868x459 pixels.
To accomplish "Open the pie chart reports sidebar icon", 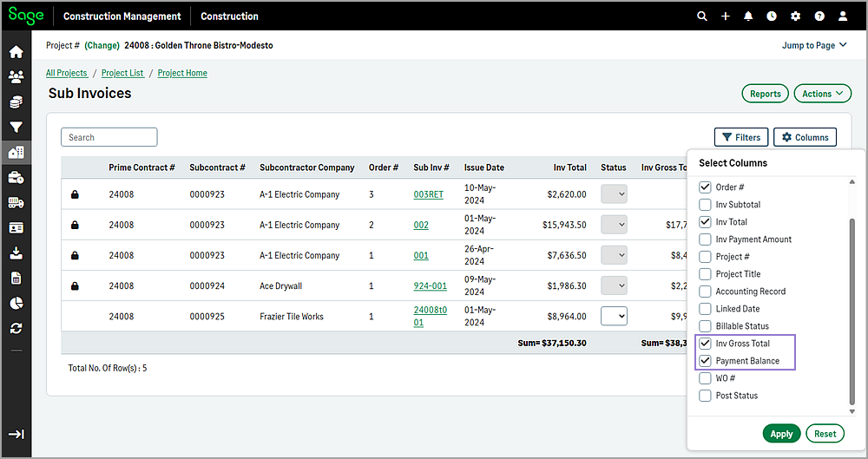I will point(16,304).
